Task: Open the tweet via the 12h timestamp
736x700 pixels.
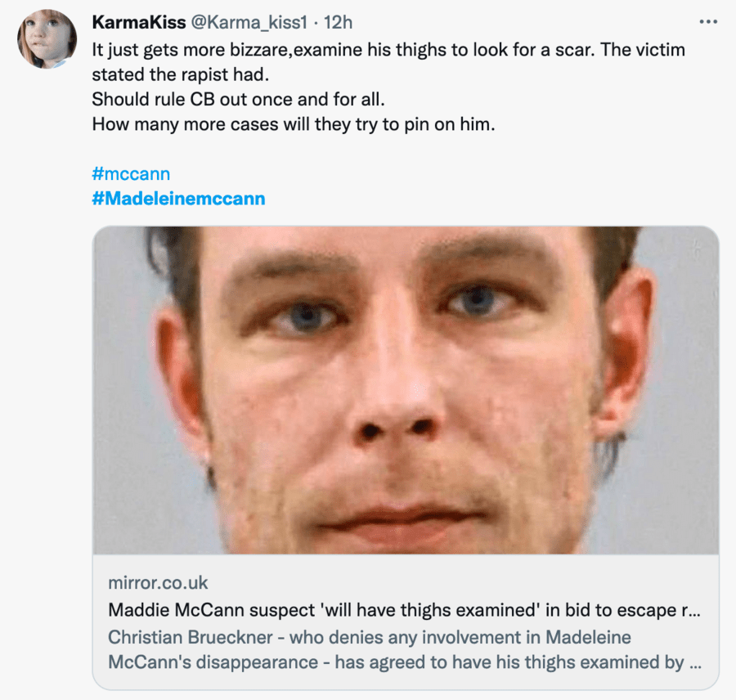Action: pos(335,22)
